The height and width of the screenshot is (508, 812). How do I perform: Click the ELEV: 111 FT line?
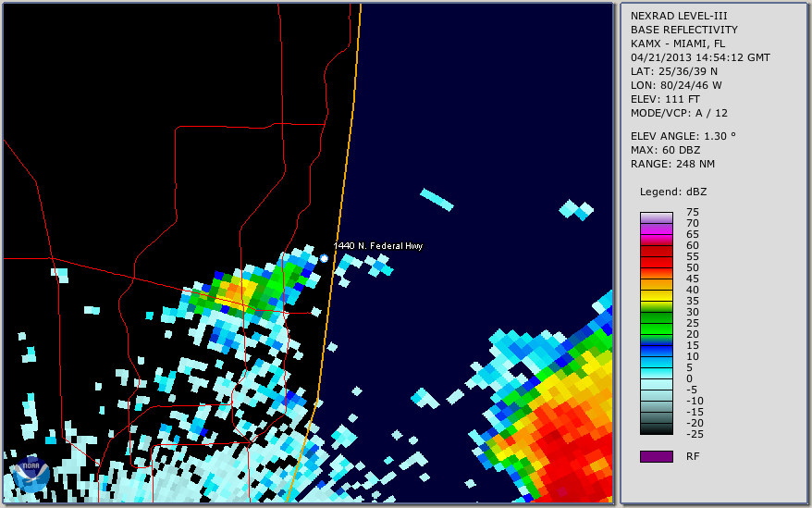coord(665,99)
